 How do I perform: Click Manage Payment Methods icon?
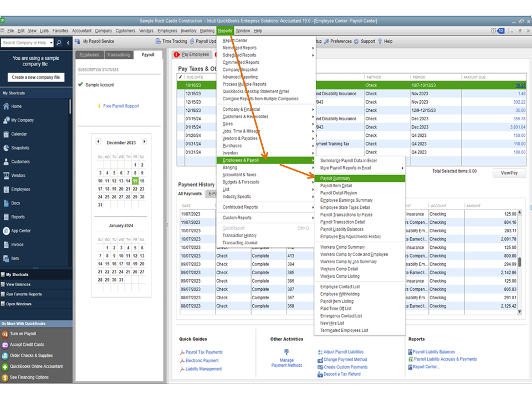point(287,352)
